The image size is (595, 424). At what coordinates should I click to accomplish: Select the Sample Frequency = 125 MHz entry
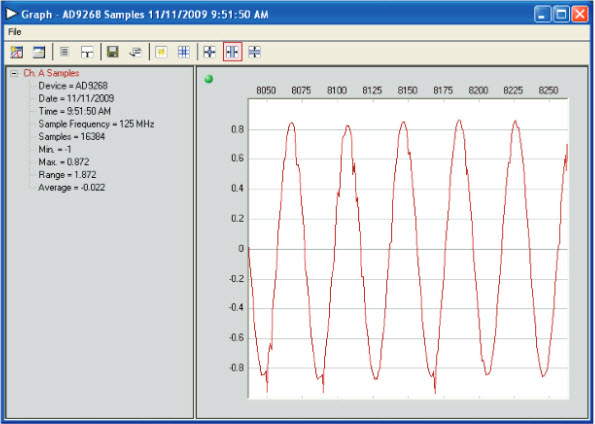click(96, 124)
